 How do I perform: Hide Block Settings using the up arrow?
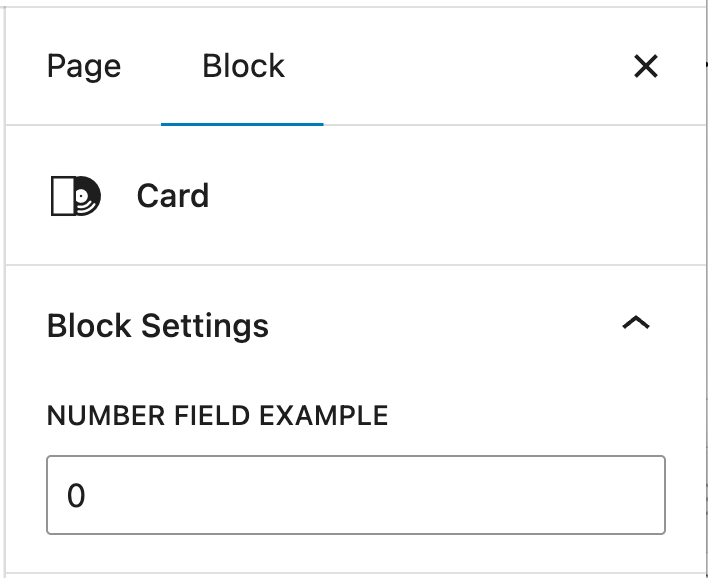(x=636, y=323)
